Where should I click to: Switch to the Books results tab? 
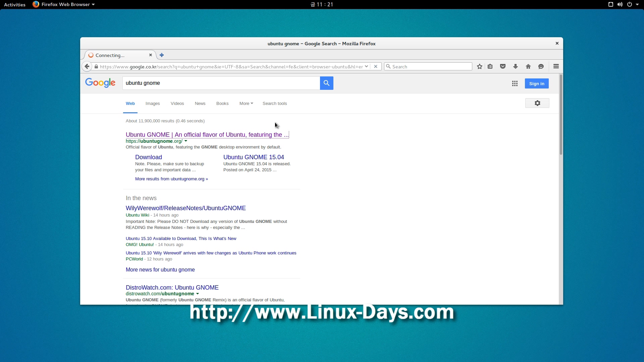coord(222,103)
